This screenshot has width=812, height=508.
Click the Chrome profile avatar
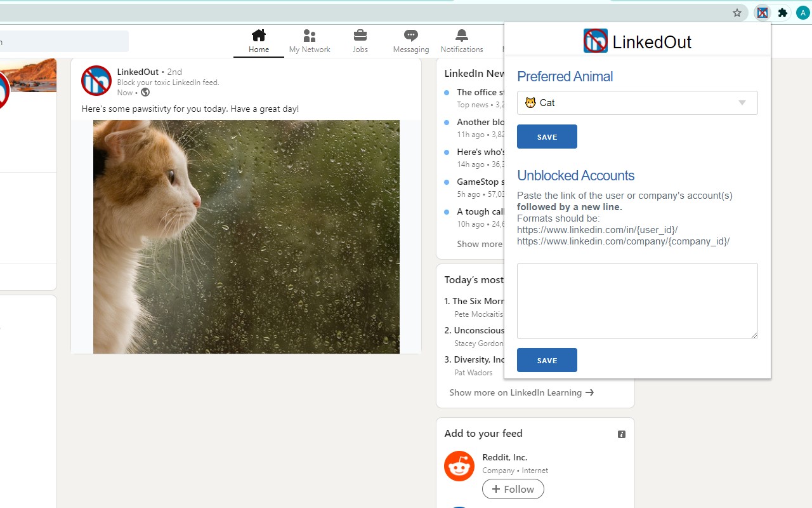(x=803, y=13)
